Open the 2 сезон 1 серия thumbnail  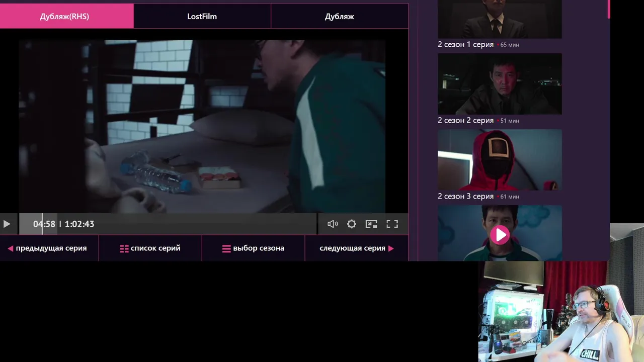(x=500, y=19)
